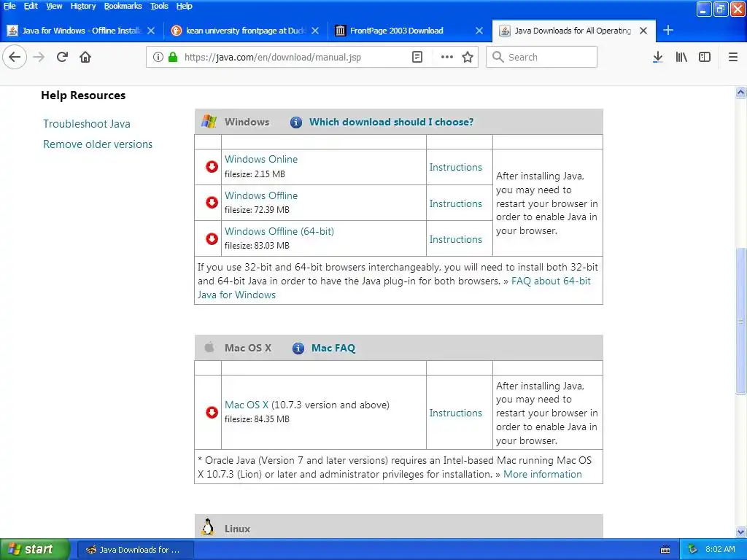This screenshot has height=560, width=747.
Task: Show the sidebars toolbar icon
Action: point(705,57)
